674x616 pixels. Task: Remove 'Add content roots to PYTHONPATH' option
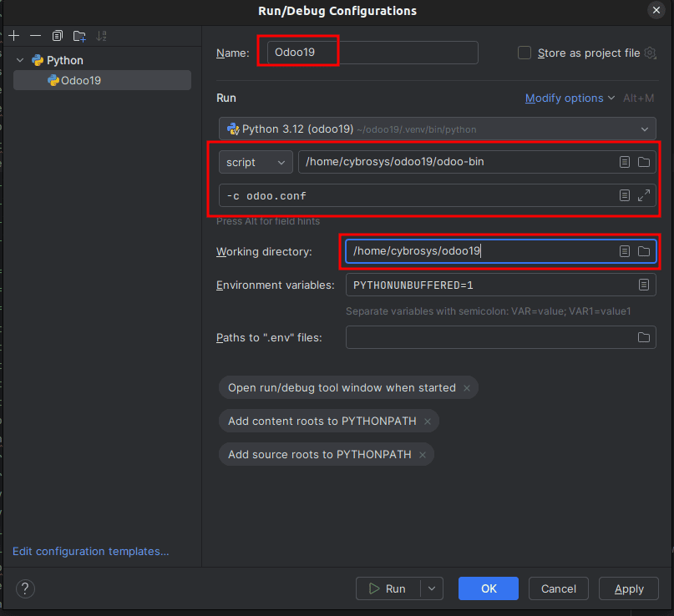pyautogui.click(x=428, y=422)
